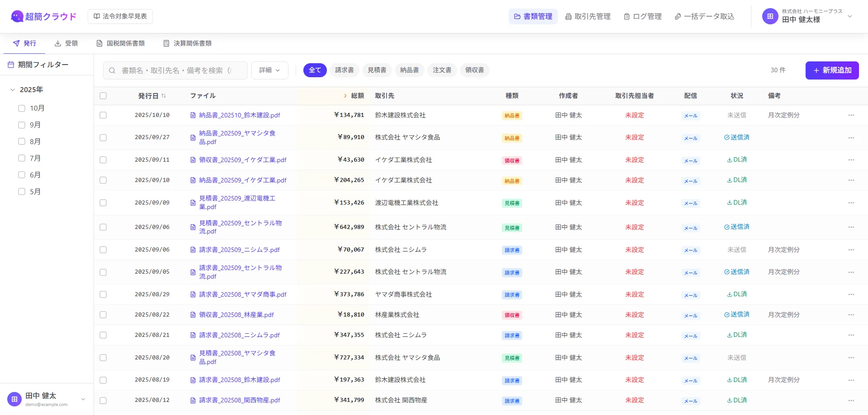Check the 6月 filter checkbox
The width and height of the screenshot is (868, 415).
(21, 175)
